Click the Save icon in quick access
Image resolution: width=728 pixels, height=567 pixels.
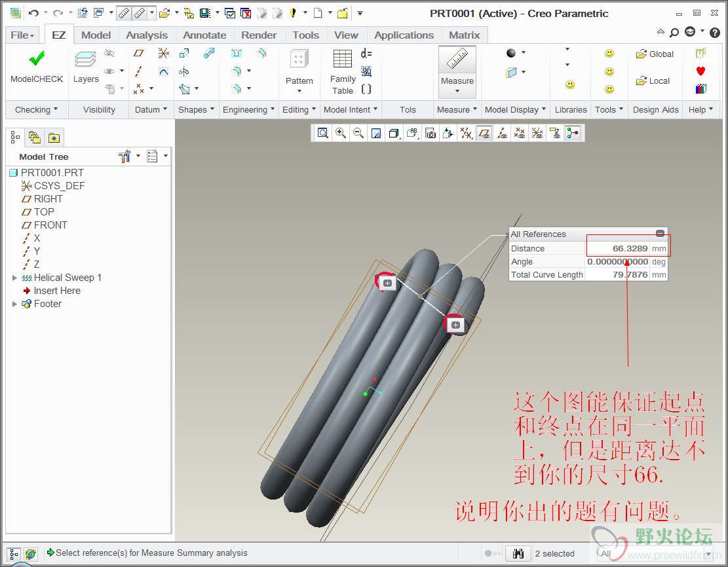(204, 13)
